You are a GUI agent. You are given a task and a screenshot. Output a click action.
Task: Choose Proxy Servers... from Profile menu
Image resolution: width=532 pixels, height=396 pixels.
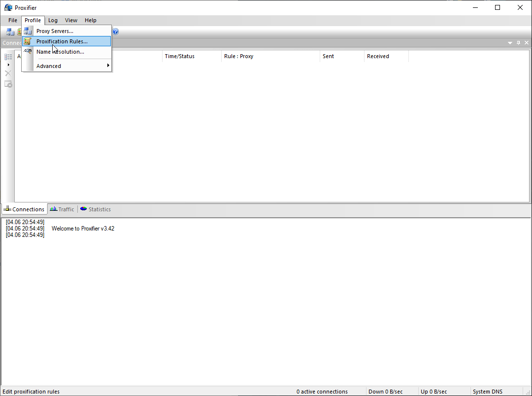click(66, 31)
